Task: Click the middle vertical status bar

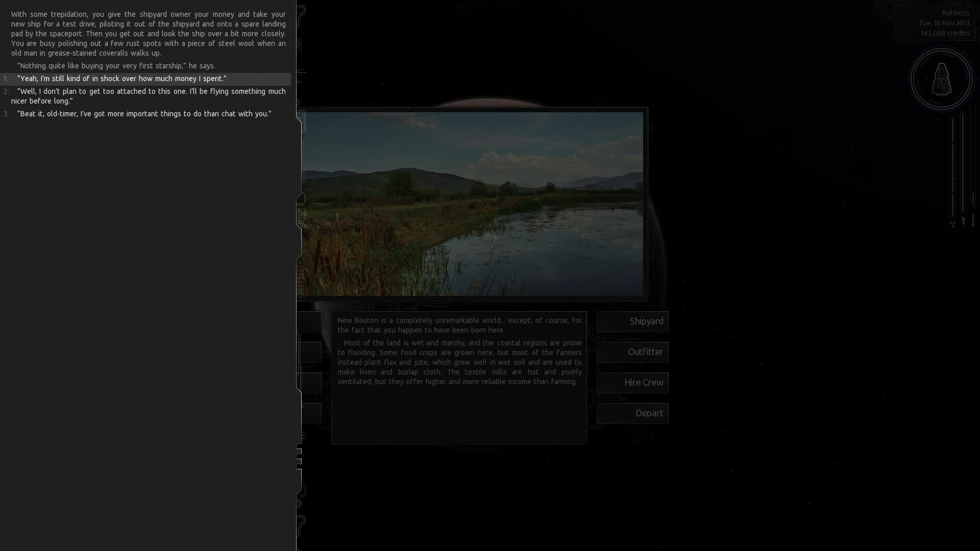Action: point(963,163)
